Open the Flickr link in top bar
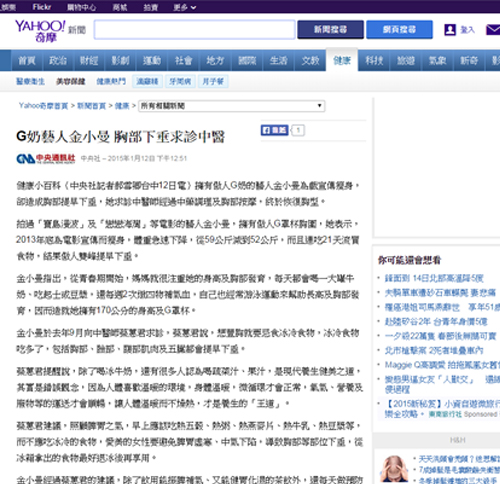The width and height of the screenshot is (500, 484). pos(42,7)
